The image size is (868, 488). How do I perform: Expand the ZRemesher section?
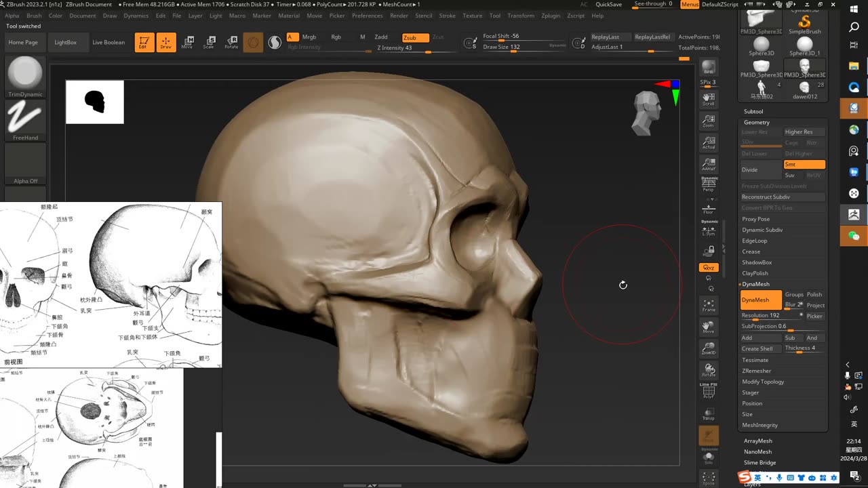[756, 371]
